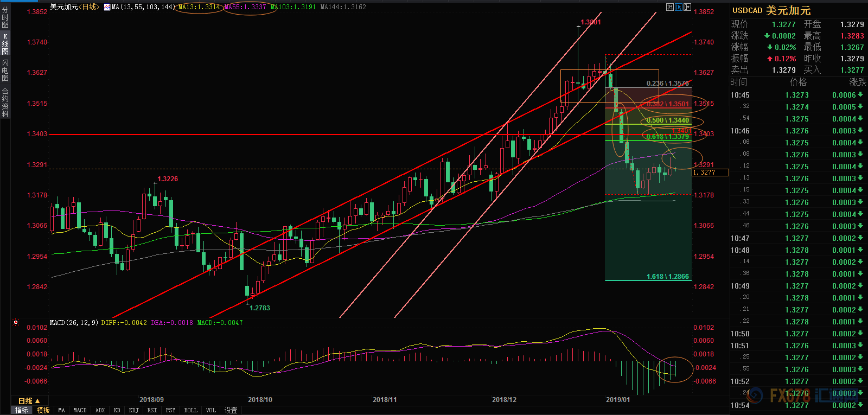This screenshot has width=868, height=415.
Task: Apply the PSY indicator
Action: point(170,410)
